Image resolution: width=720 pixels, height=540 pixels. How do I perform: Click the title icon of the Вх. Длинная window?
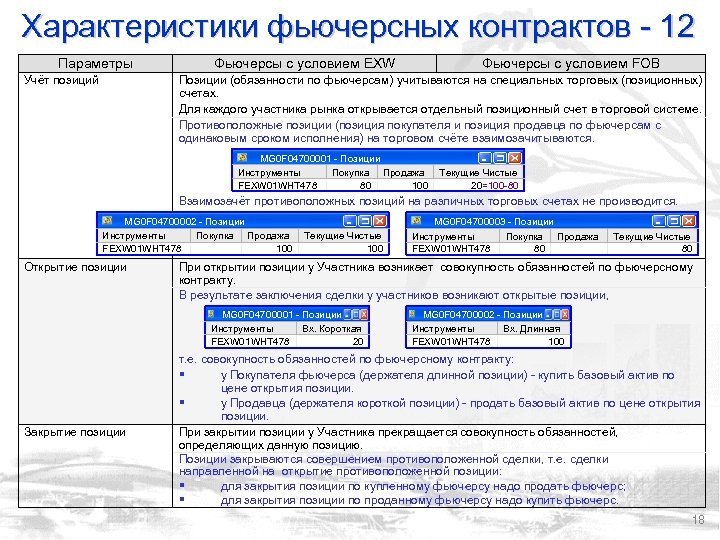point(412,314)
